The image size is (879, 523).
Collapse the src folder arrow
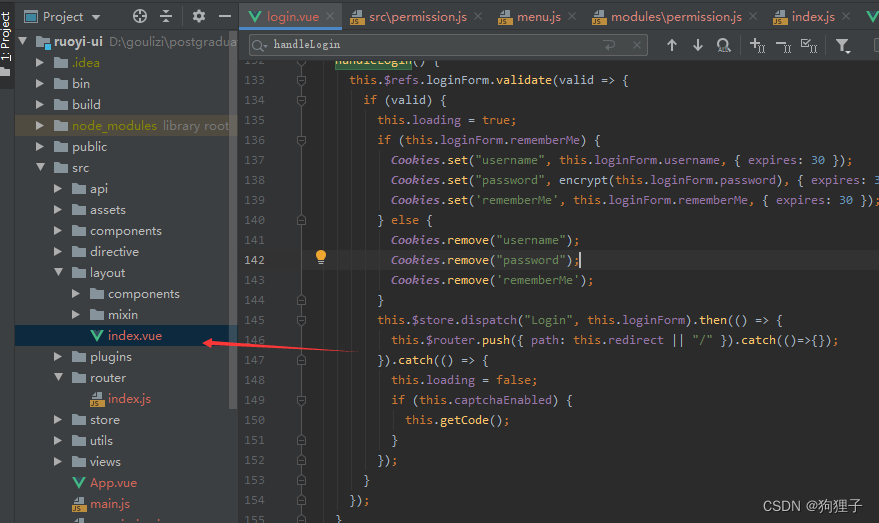point(40,167)
